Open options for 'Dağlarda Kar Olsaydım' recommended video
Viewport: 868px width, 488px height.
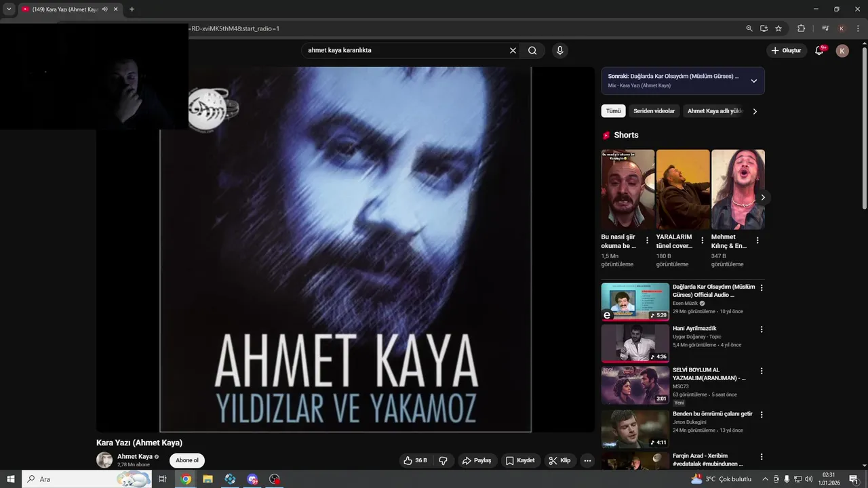click(x=761, y=288)
